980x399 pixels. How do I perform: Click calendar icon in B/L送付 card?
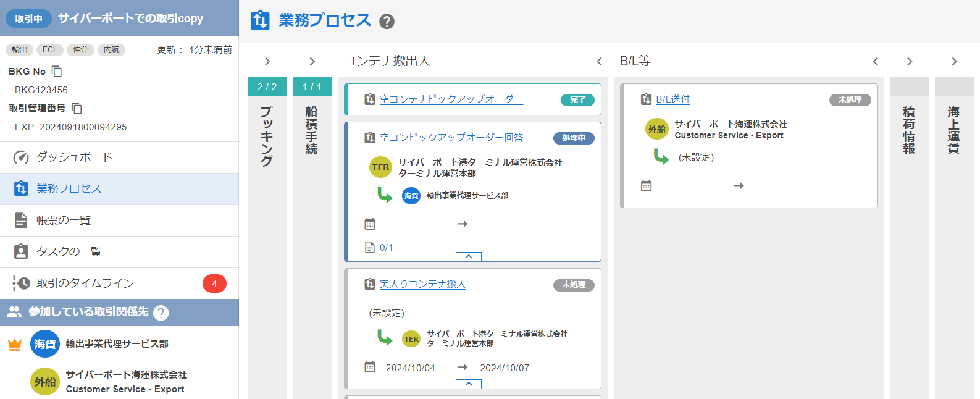click(646, 186)
